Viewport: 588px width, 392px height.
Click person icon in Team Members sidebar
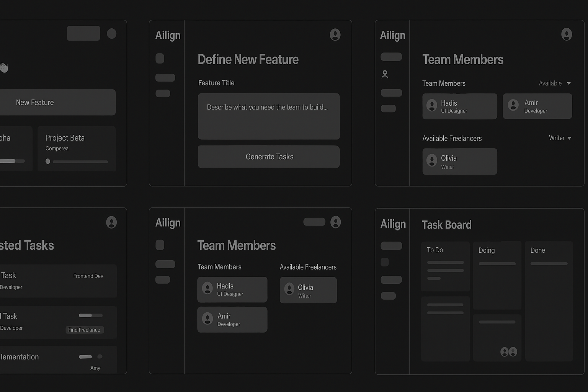pyautogui.click(x=385, y=74)
